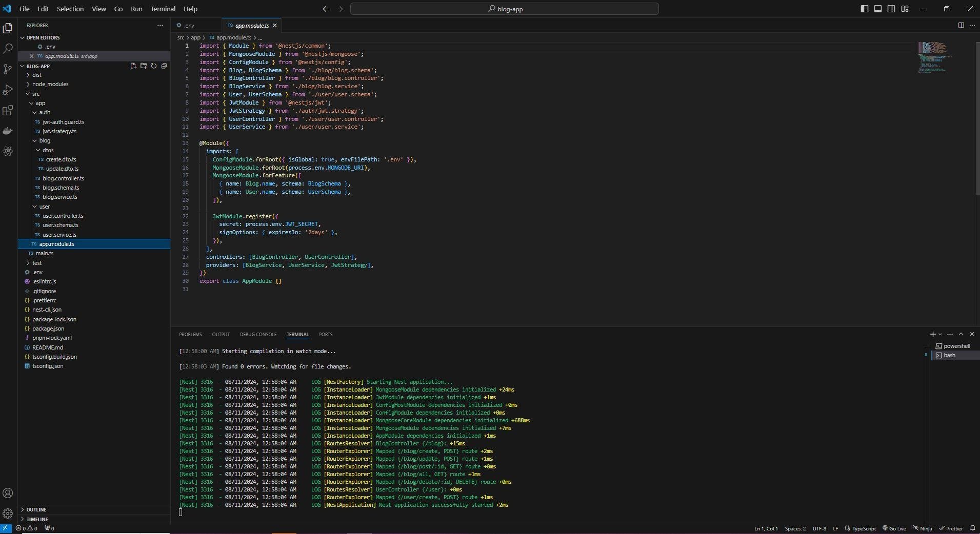Screen dimensions: 980x534
Task: Toggle the primary sidebar visibility
Action: pos(864,9)
